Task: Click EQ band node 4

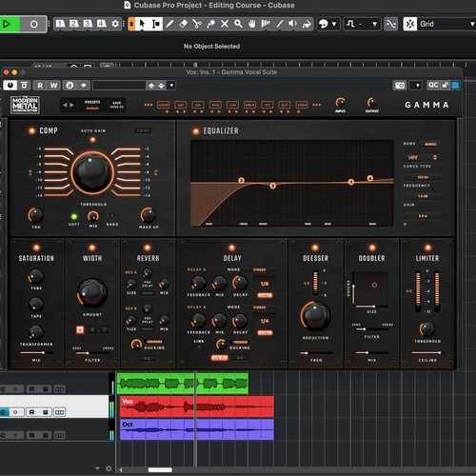Action: click(x=370, y=178)
